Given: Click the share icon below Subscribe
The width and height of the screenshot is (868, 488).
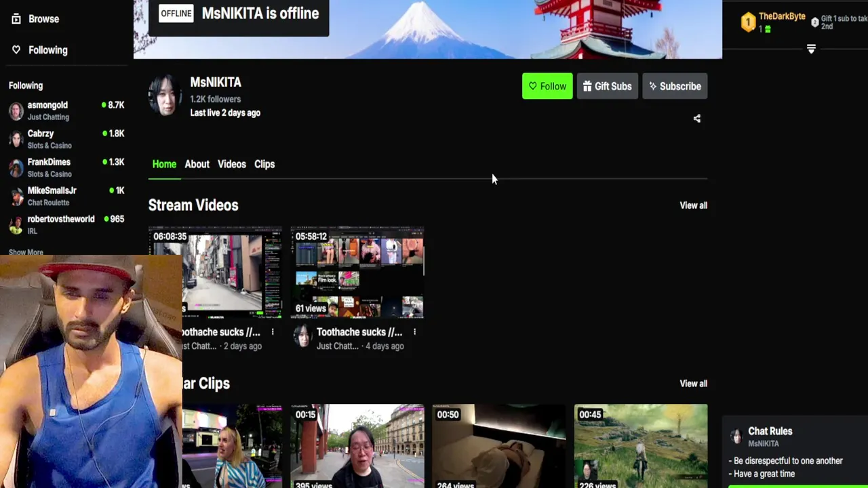Looking at the screenshot, I should (696, 119).
